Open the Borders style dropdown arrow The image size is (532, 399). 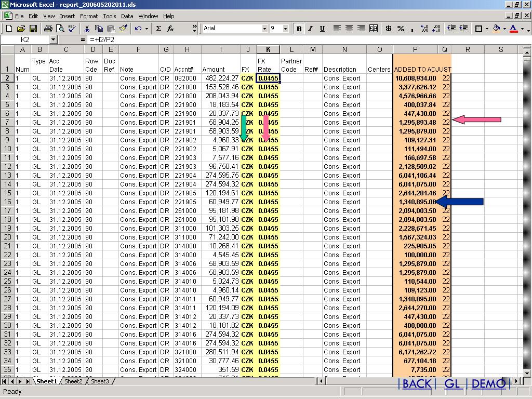487,29
